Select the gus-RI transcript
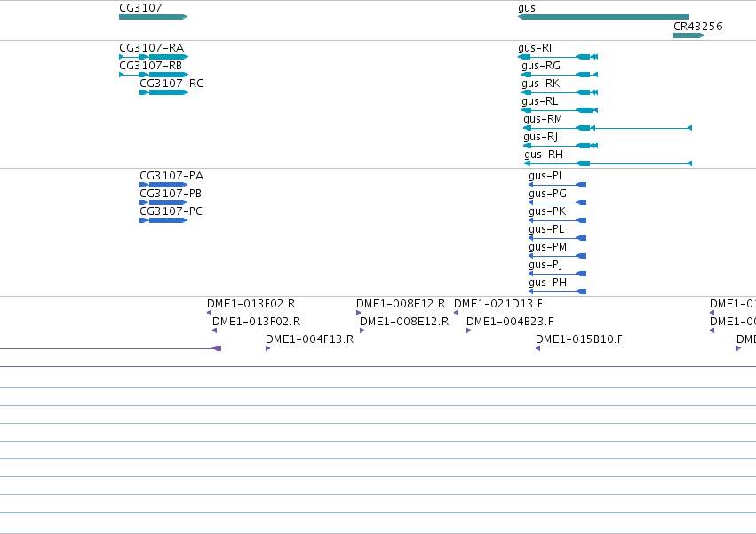 coord(557,57)
